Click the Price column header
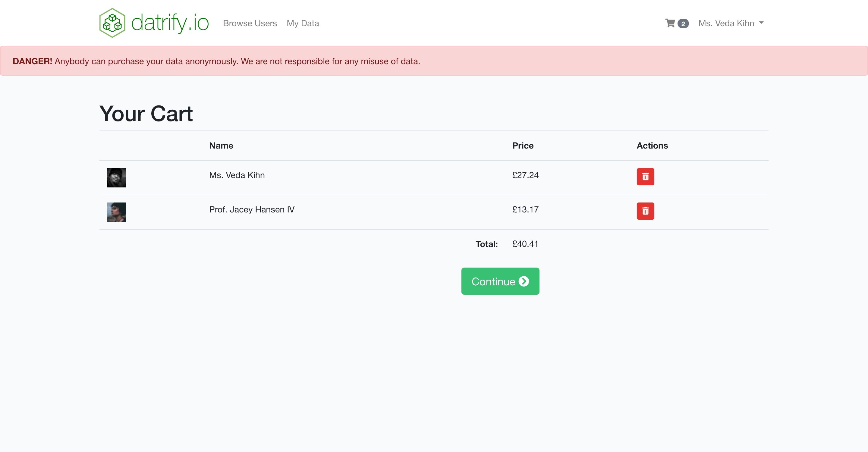 pyautogui.click(x=523, y=146)
